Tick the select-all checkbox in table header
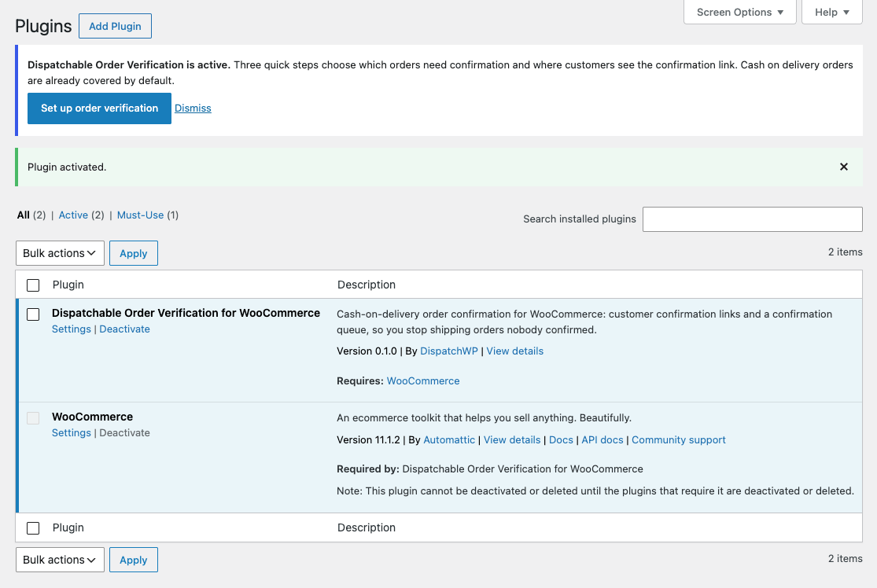Image resolution: width=877 pixels, height=588 pixels. (x=33, y=285)
